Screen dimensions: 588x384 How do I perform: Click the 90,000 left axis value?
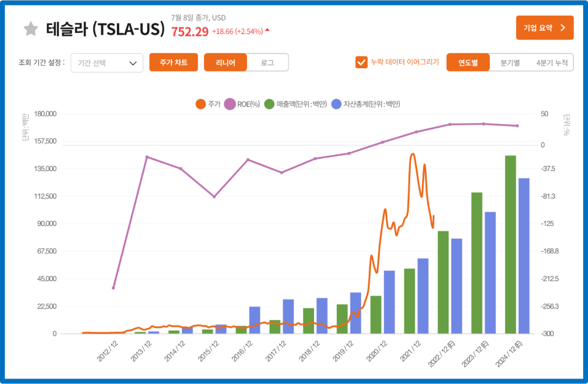point(47,223)
